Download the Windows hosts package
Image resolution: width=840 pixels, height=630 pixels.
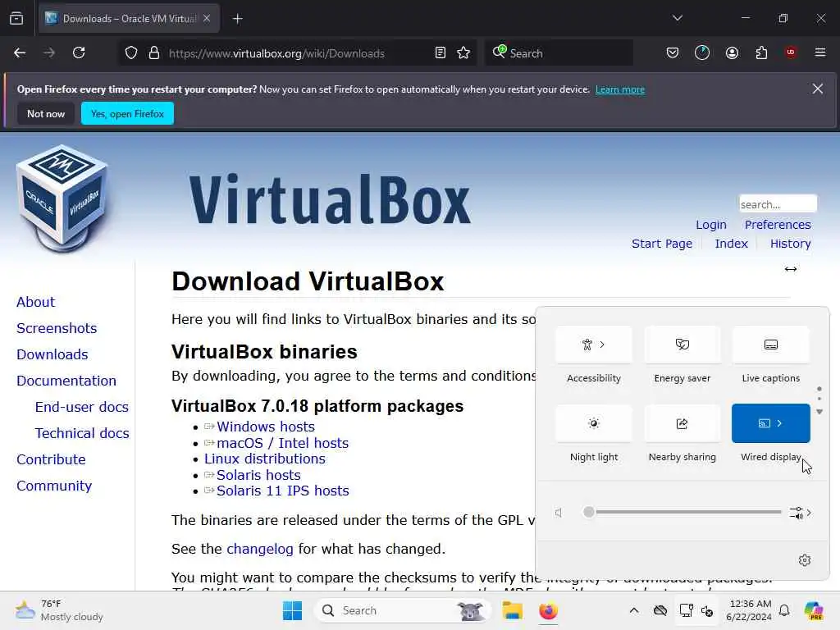click(265, 427)
